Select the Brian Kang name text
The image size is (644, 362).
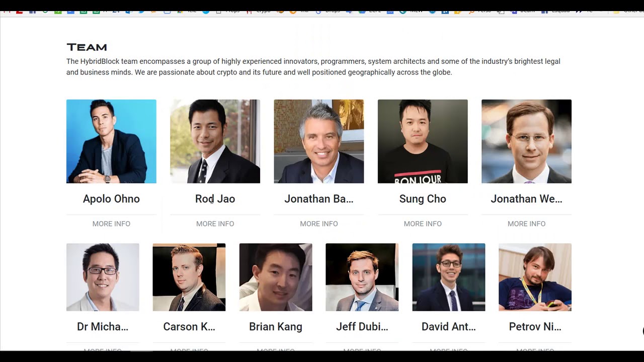coord(276,327)
